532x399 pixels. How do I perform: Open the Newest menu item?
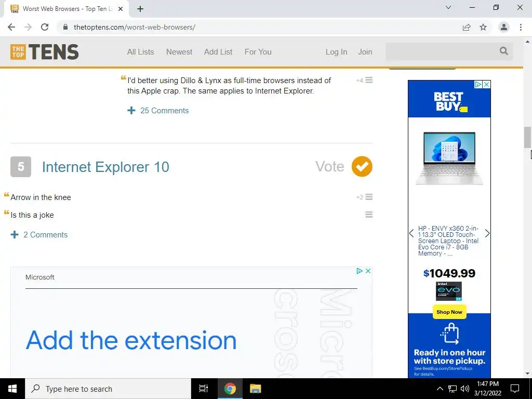click(x=179, y=52)
